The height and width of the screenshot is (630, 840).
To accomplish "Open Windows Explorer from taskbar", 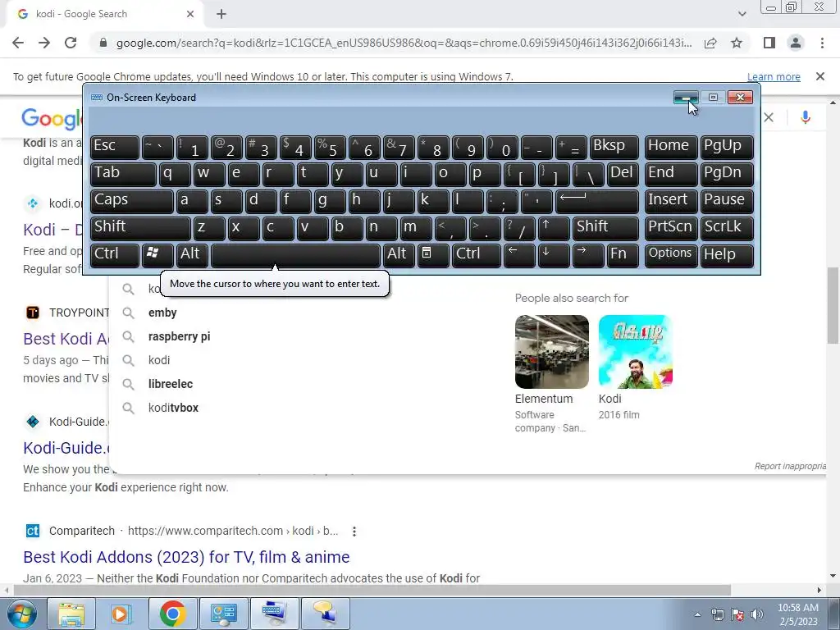I will 71,614.
